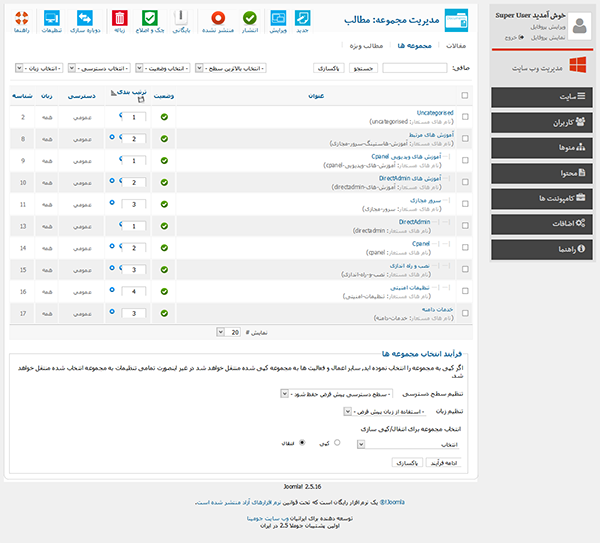Image resolution: width=600 pixels, height=543 pixels.
Task: Click the blue reorder circle in سرور مجازی row
Action: 112,202
